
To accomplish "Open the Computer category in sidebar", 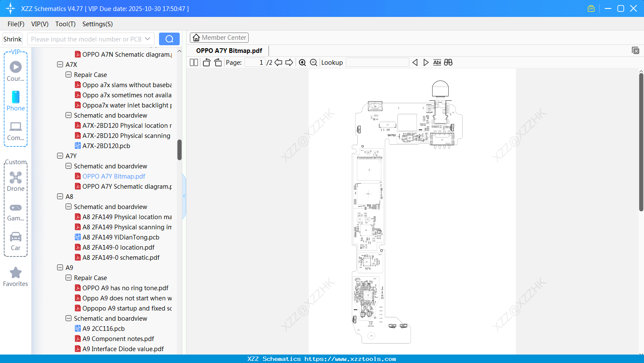I will 16,131.
